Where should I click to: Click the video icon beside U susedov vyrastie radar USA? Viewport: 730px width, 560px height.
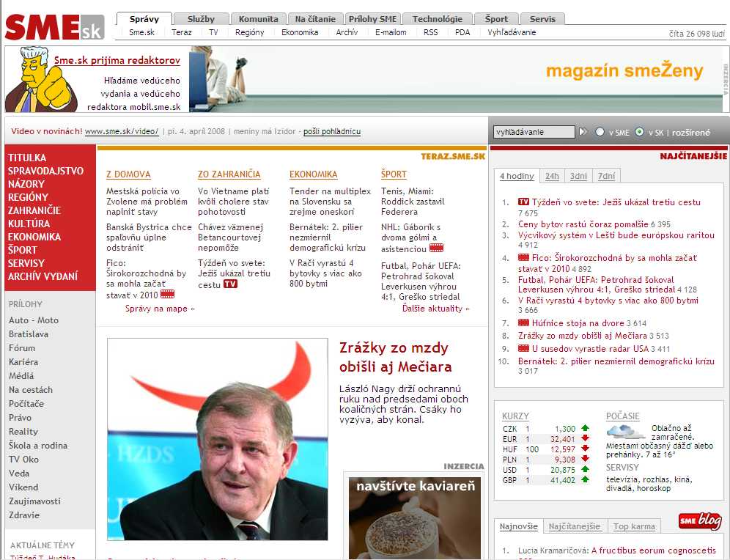tap(523, 348)
